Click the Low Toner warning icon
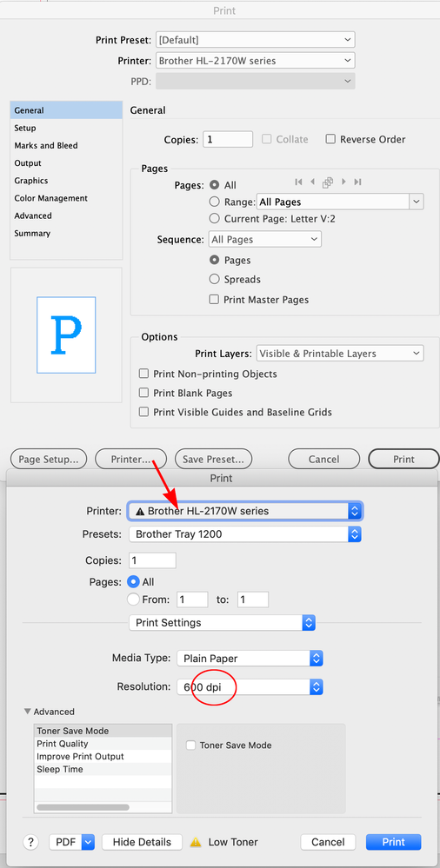This screenshot has height=868, width=440. click(196, 843)
